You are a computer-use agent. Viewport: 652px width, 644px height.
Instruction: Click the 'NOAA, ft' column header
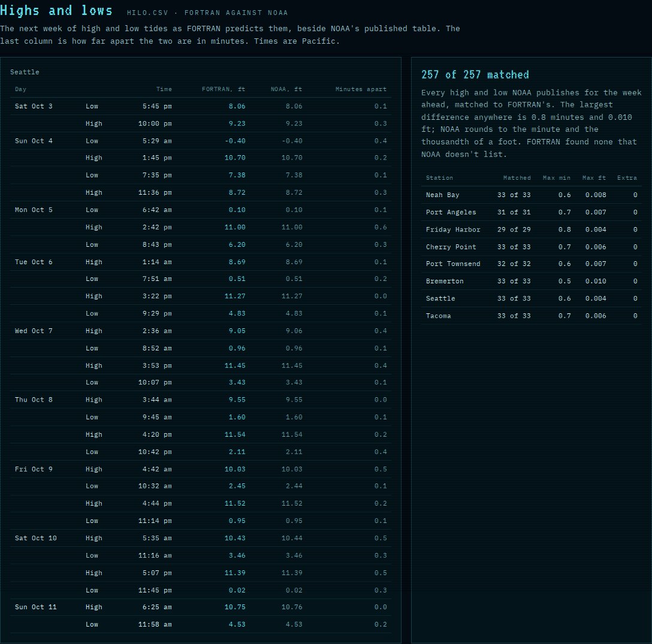tap(286, 89)
